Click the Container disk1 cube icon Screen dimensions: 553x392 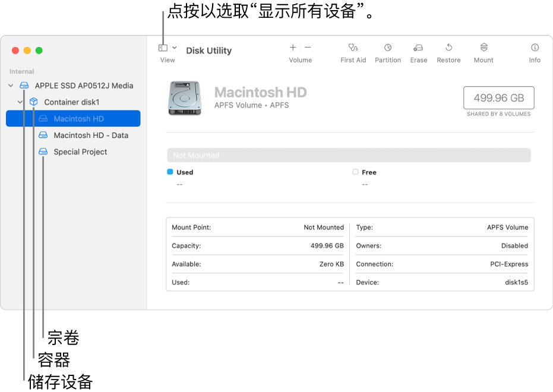pos(33,102)
